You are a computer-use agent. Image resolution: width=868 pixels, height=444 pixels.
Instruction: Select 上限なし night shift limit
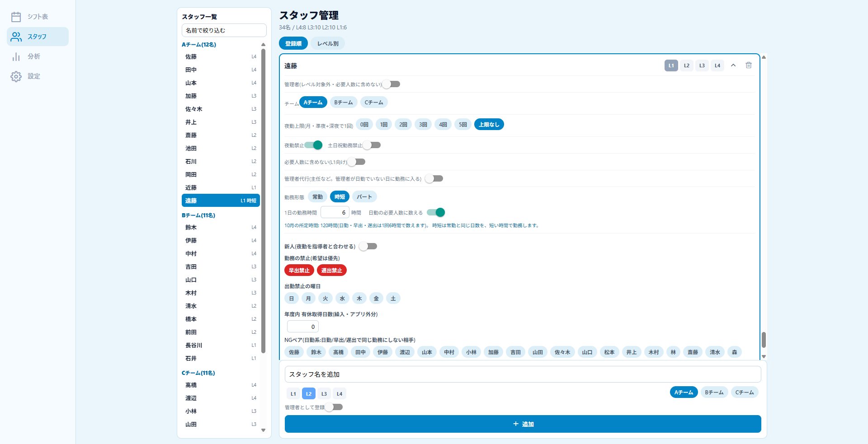(x=489, y=124)
